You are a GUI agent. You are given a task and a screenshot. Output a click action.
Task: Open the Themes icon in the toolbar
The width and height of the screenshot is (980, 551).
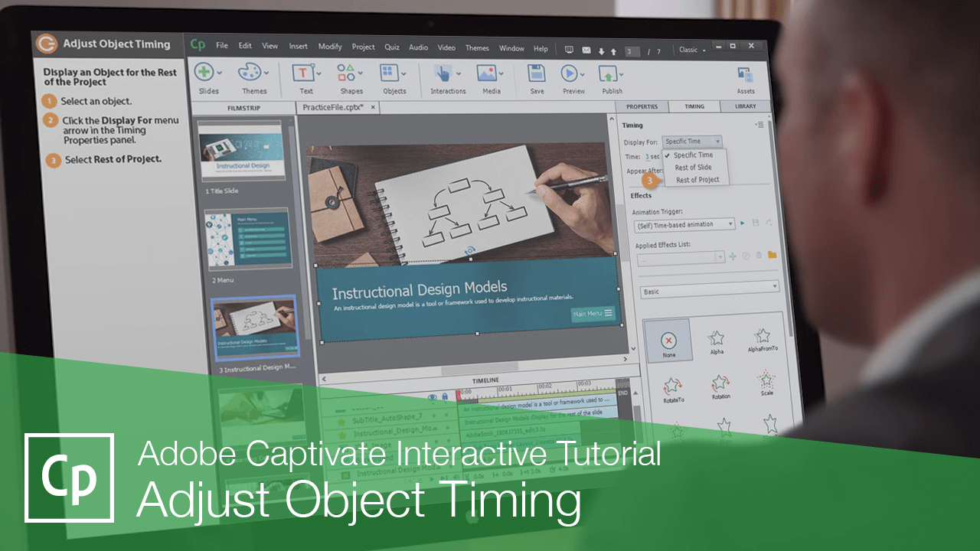248,73
